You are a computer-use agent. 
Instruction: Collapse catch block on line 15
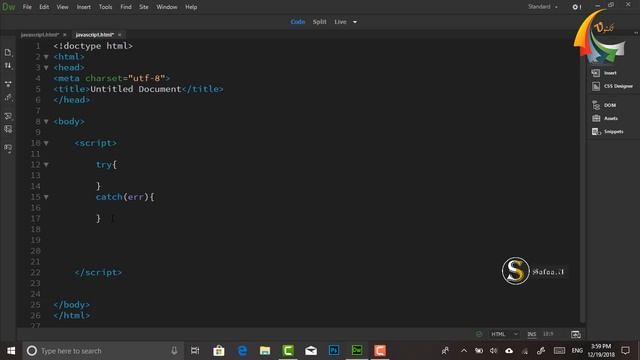click(46, 197)
